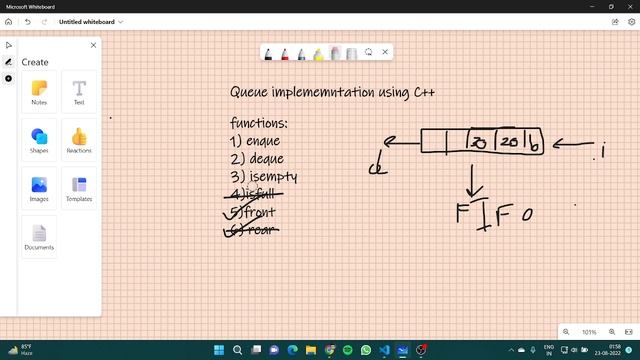Insert Images from Create panel
The height and width of the screenshot is (360, 640).
(39, 189)
